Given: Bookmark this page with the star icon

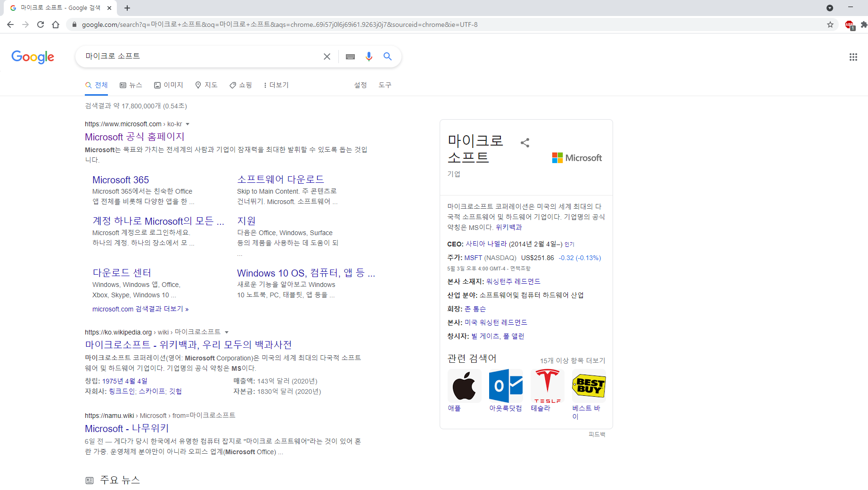Looking at the screenshot, I should pyautogui.click(x=830, y=24).
